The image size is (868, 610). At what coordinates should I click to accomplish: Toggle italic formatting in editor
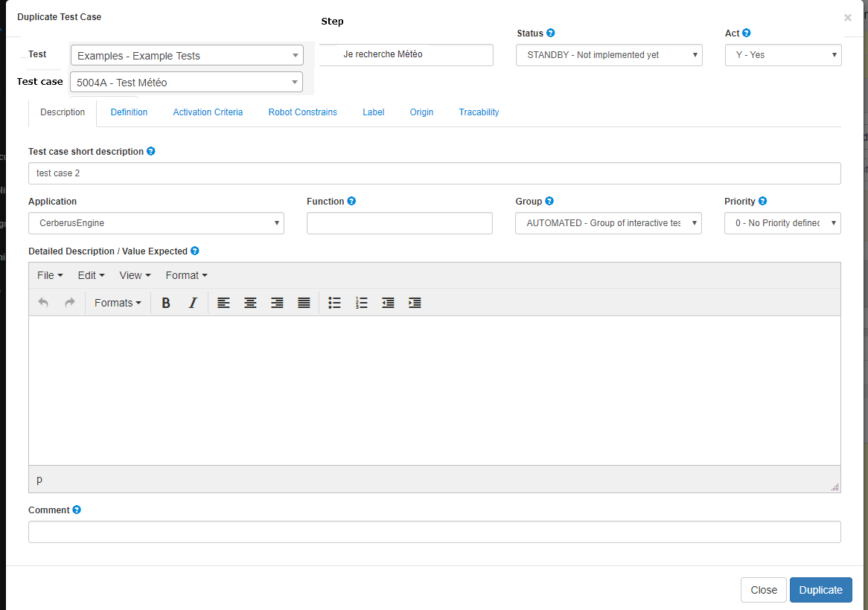(x=193, y=303)
